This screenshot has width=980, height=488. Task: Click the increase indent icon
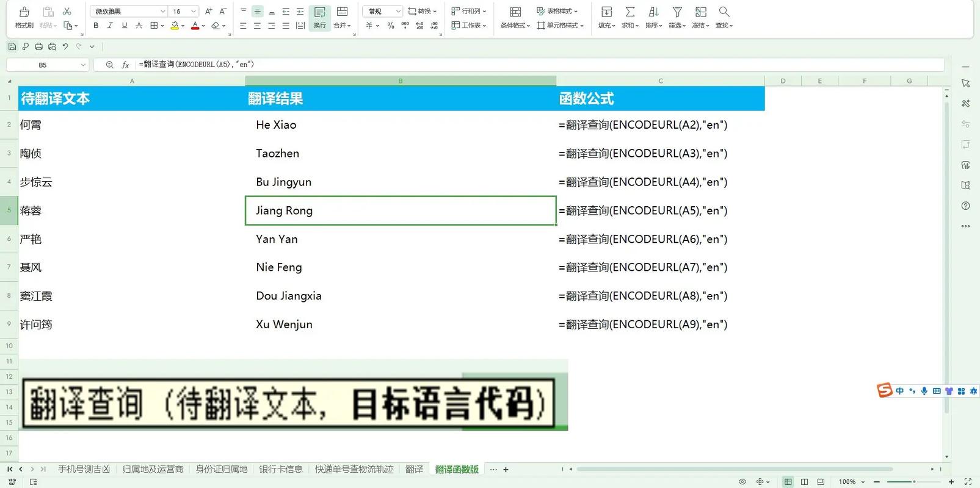[x=300, y=12]
